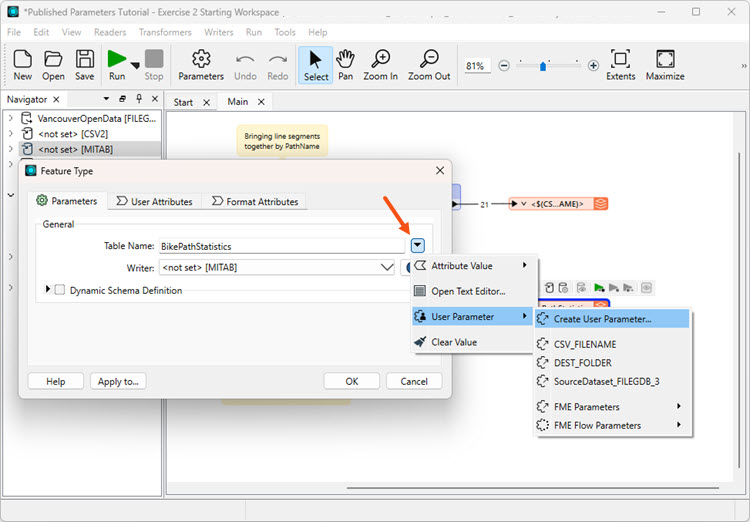Click the Maximize canvas icon
The image size is (750, 522).
[665, 65]
